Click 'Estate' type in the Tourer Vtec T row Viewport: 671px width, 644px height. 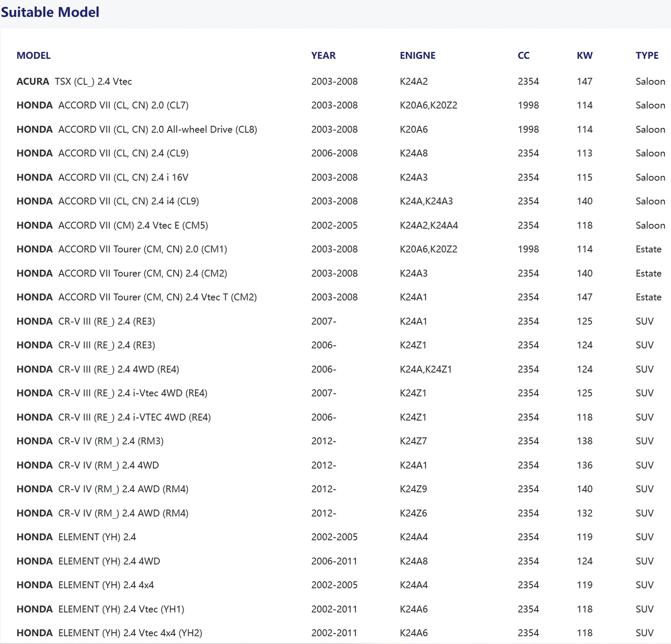click(x=649, y=297)
